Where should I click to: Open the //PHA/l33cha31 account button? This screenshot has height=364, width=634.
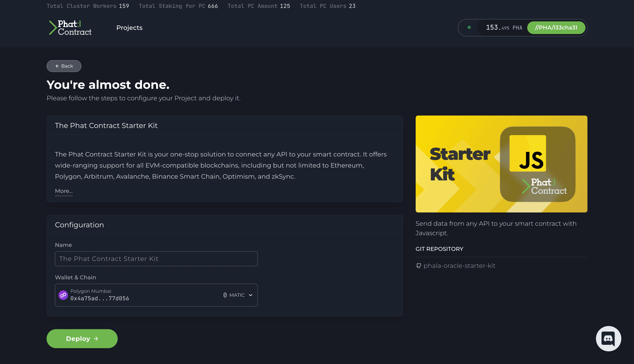(x=556, y=27)
